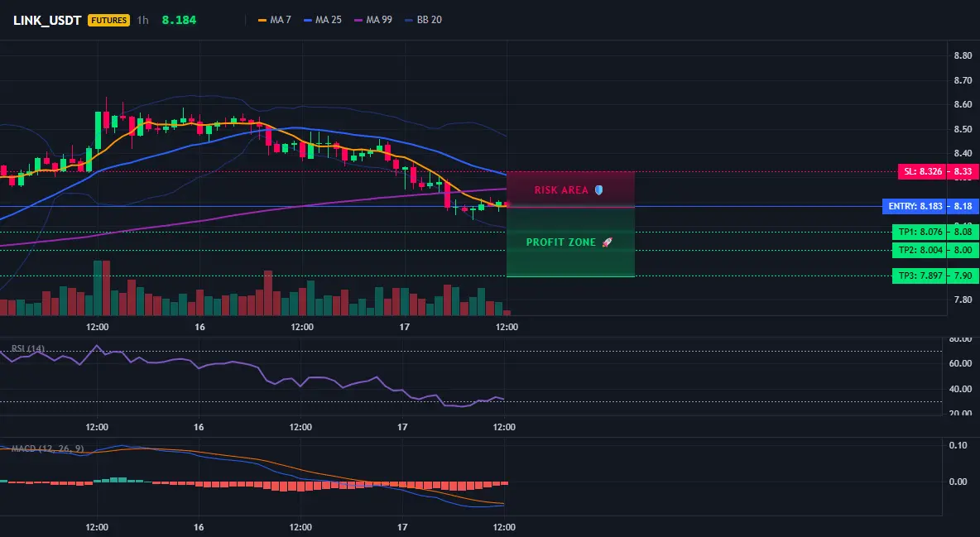Click the 0.00 MACD axis value
This screenshot has width=980, height=537.
pos(958,482)
